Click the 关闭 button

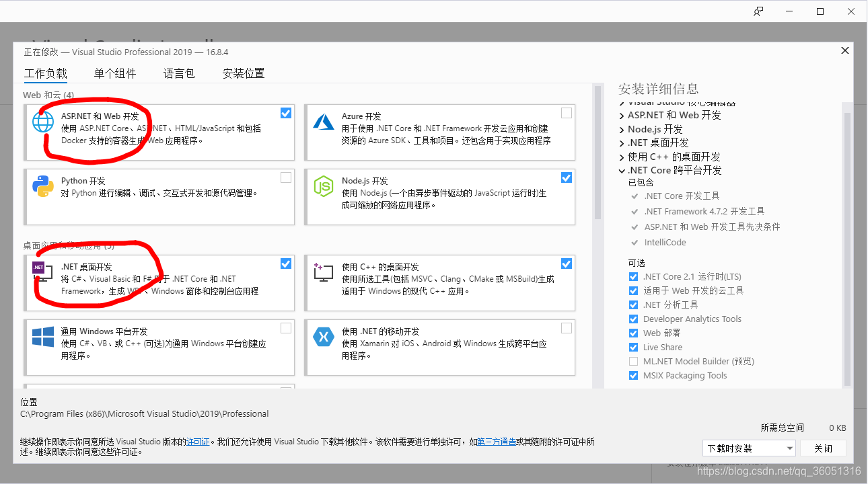pyautogui.click(x=822, y=448)
